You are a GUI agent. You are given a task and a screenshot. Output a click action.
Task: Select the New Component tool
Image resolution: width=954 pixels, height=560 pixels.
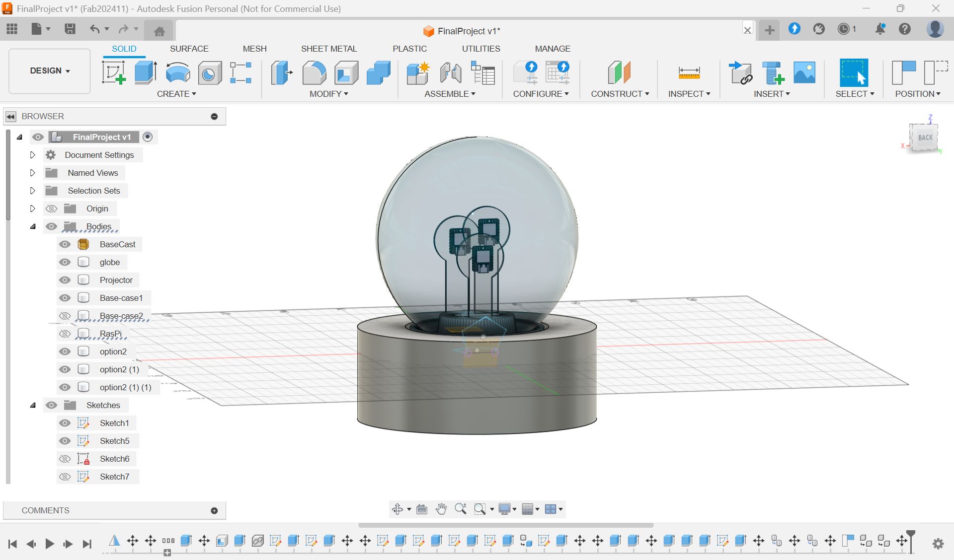pyautogui.click(x=418, y=72)
